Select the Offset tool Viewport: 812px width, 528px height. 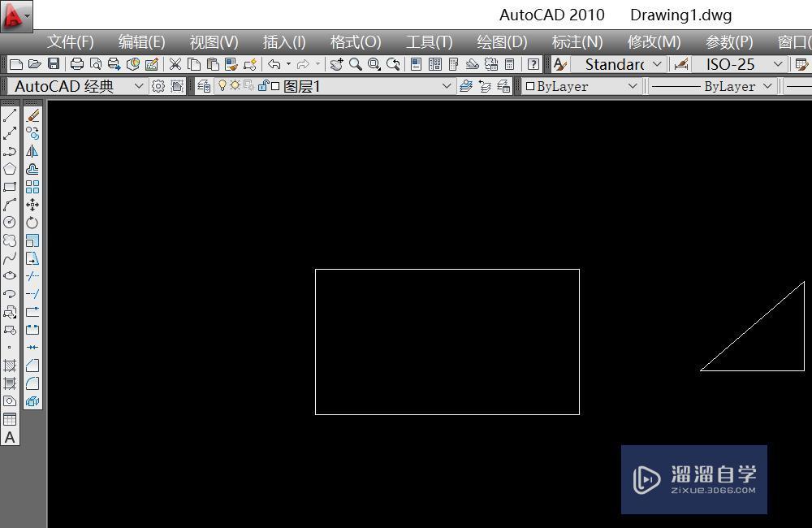[x=32, y=169]
